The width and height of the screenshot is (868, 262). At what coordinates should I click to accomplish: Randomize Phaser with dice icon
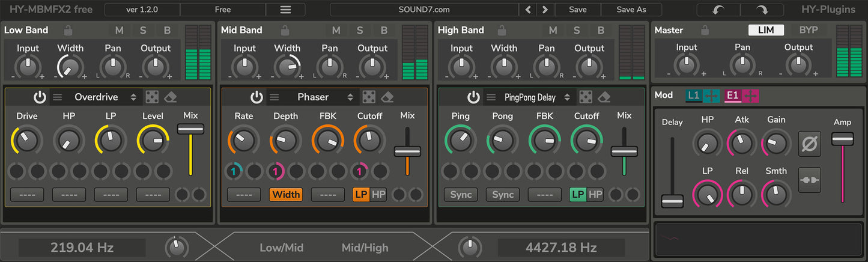tap(368, 97)
